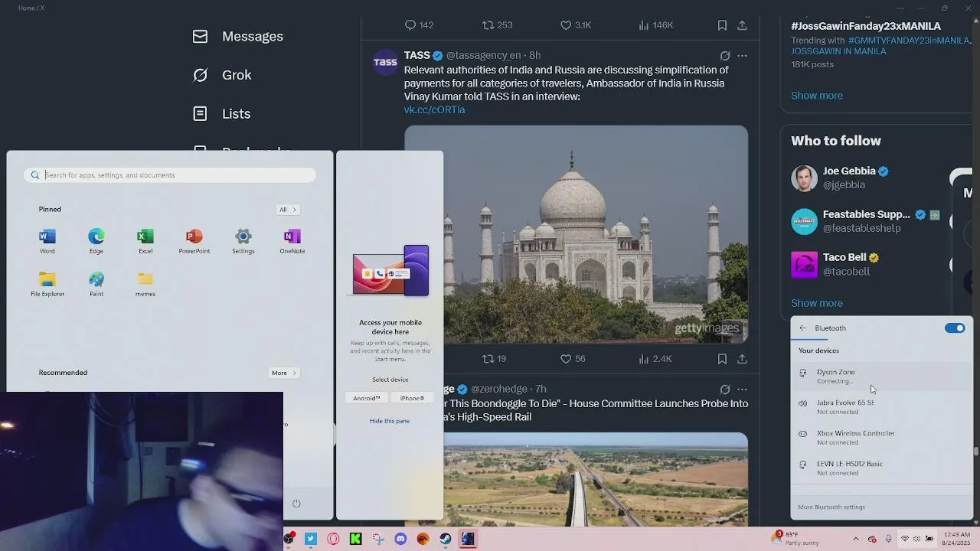980x551 pixels.
Task: Launch Edge from the Start menu
Action: click(x=96, y=241)
